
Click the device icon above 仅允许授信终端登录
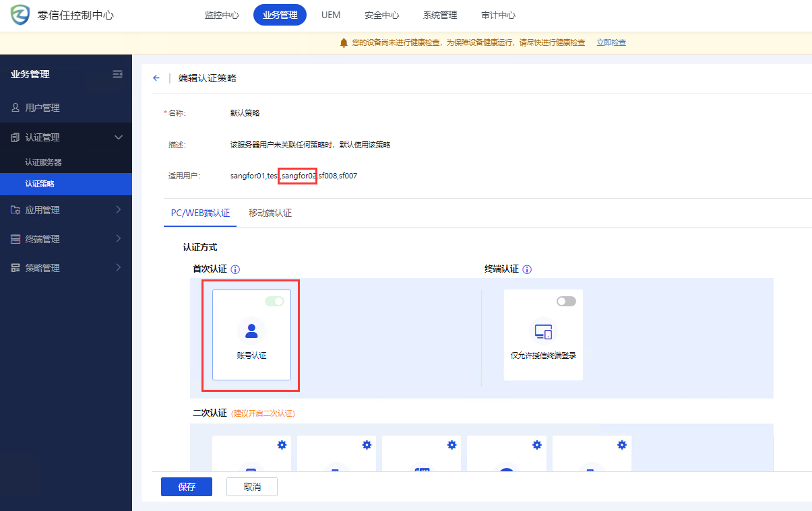click(x=543, y=331)
